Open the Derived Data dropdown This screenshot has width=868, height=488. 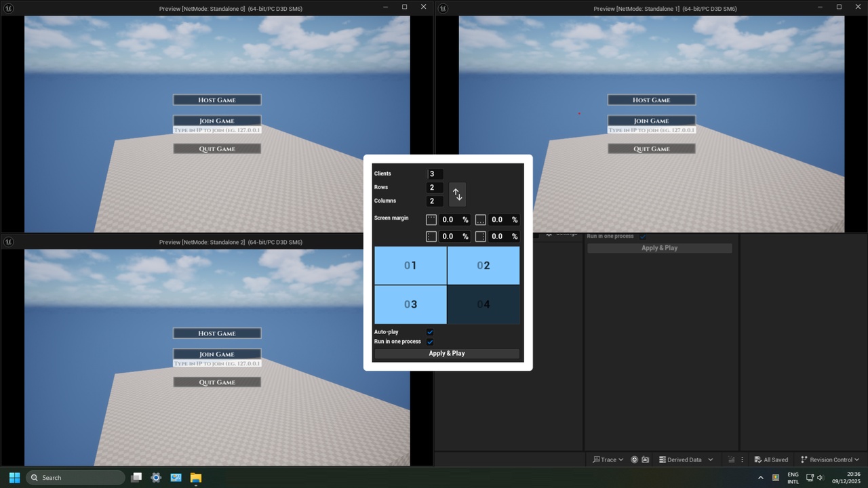click(686, 460)
